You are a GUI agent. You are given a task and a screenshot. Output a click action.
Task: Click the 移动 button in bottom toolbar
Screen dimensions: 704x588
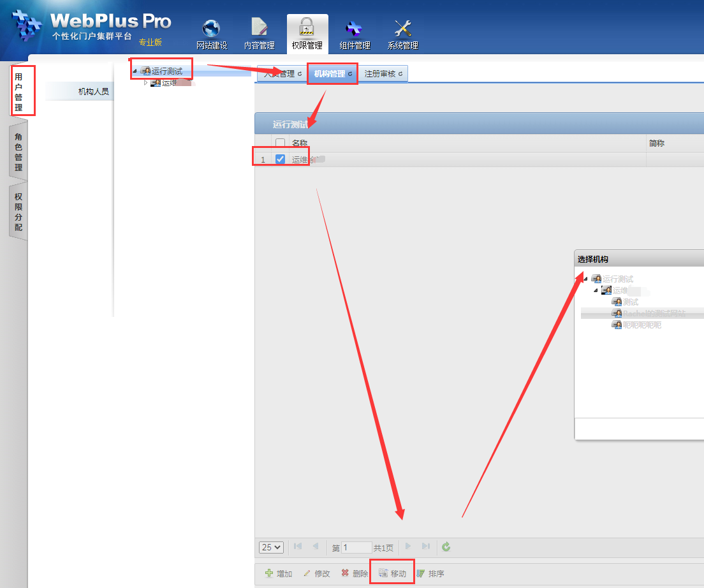pos(392,573)
